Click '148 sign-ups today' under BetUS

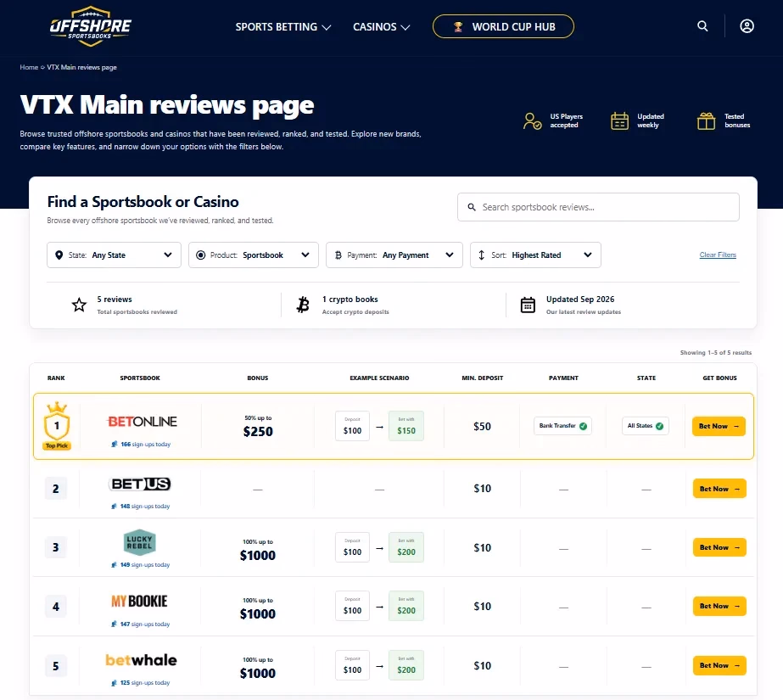140,507
